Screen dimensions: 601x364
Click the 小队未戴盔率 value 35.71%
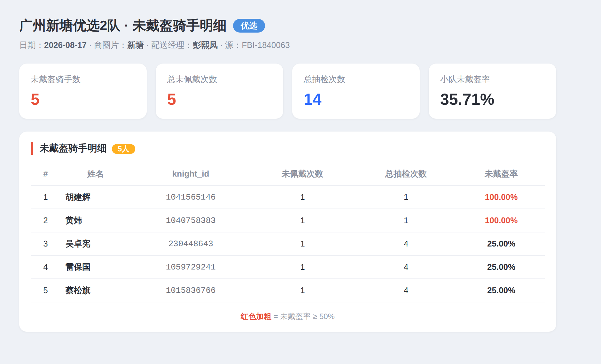pyautogui.click(x=467, y=99)
